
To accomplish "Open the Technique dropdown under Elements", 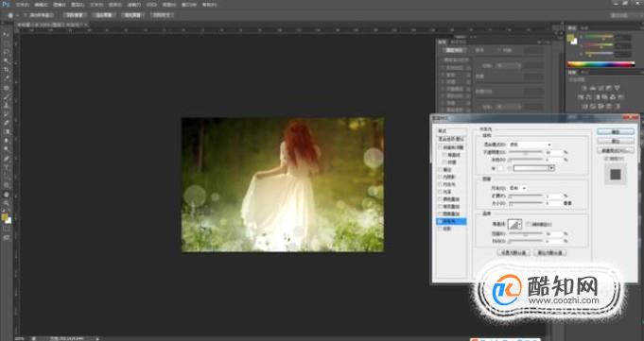I will point(518,188).
